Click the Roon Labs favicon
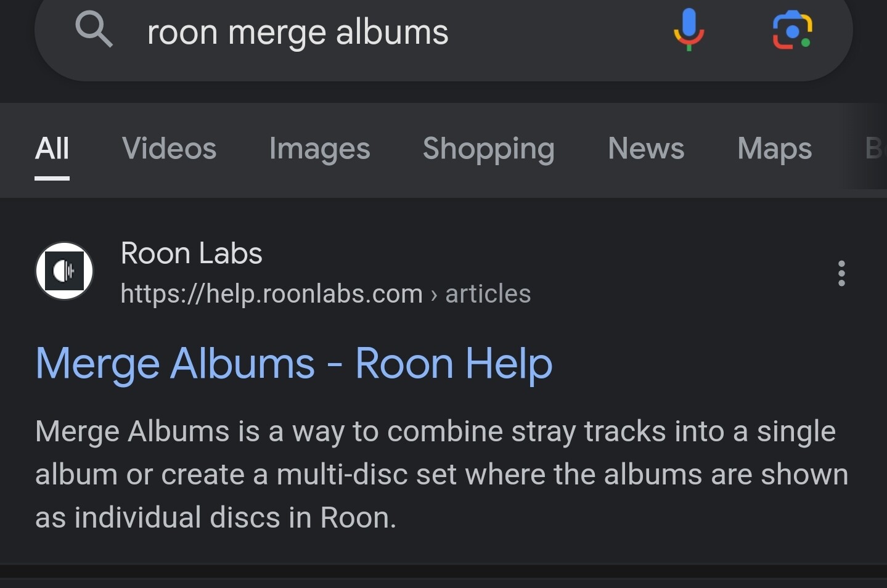This screenshot has height=588, width=887. coord(64,271)
